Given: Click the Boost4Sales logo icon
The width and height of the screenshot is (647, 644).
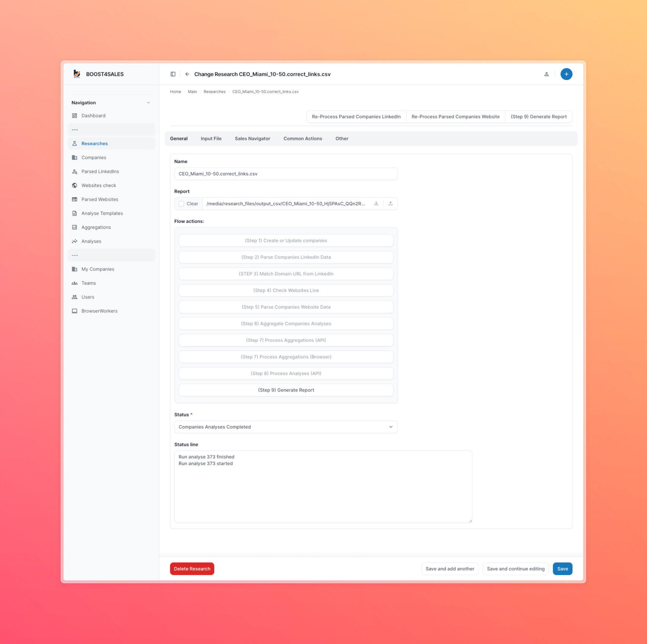Looking at the screenshot, I should pyautogui.click(x=77, y=74).
